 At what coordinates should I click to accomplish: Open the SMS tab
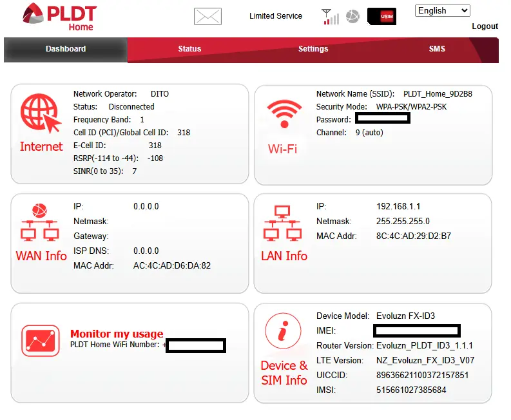click(x=437, y=49)
